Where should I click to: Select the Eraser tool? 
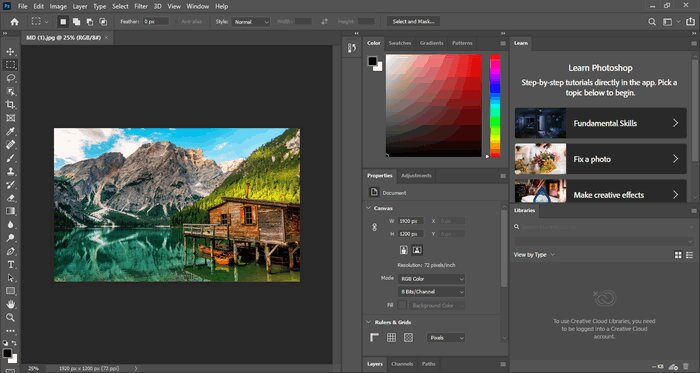coord(10,198)
